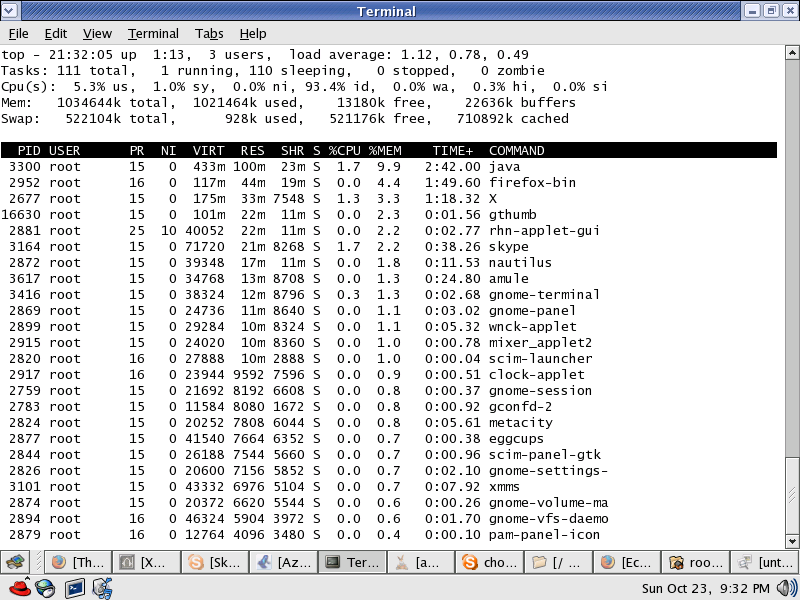800x600 pixels.
Task: Click the clock showing Sun Oct 23, 9:32 PM
Action: [x=706, y=588]
